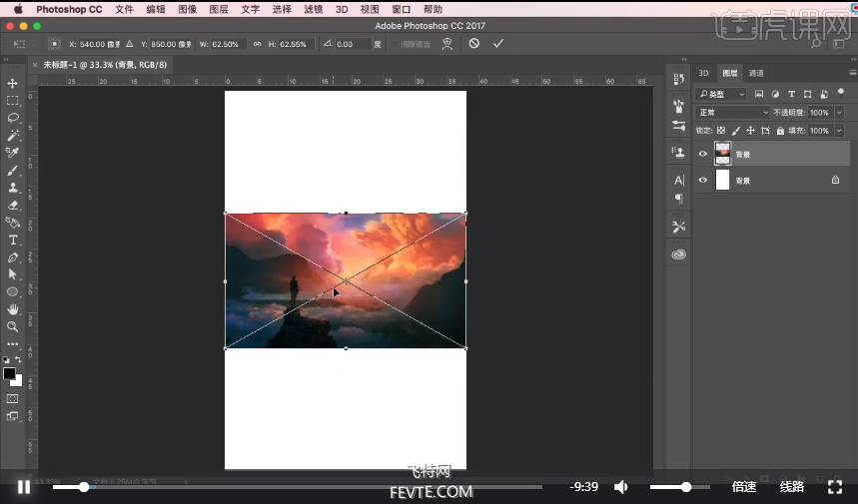Viewport: 858px width, 504px height.
Task: Toggle the layer filter on/off switch
Action: [x=841, y=93]
